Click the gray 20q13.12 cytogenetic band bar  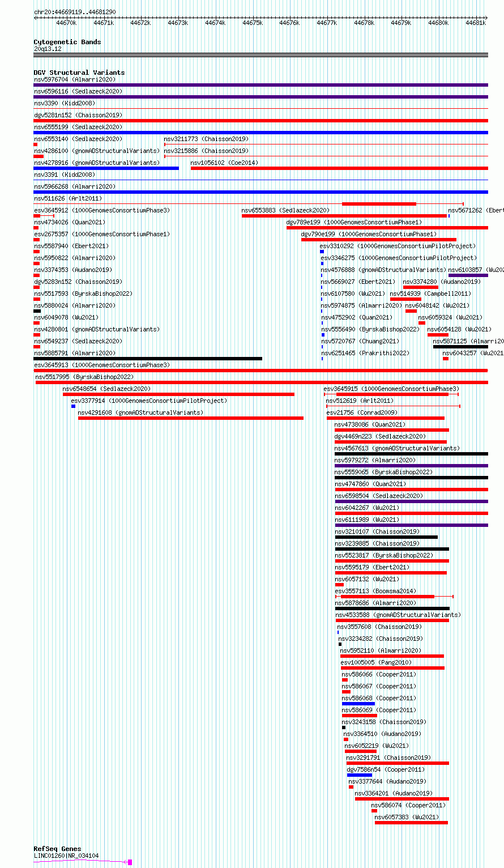[260, 55]
